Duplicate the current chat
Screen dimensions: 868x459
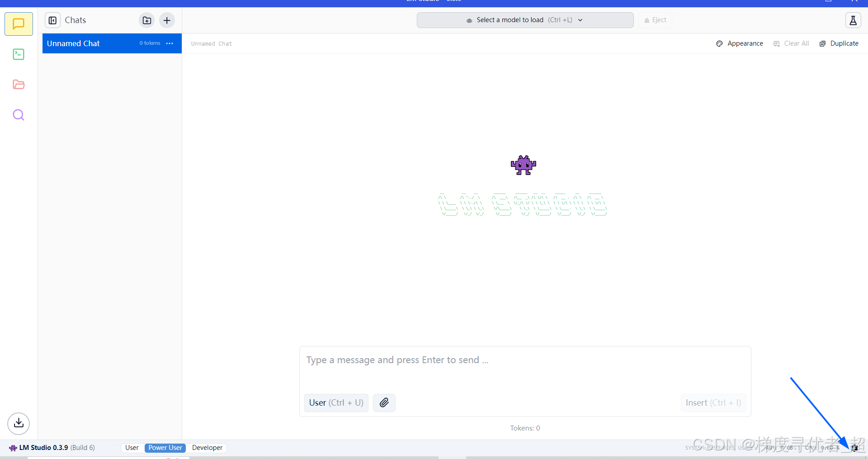point(839,43)
